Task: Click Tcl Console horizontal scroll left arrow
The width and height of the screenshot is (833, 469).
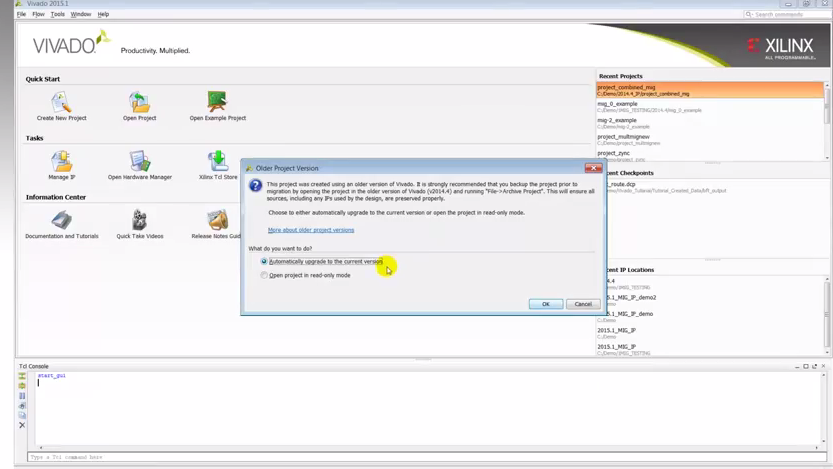Action: click(x=40, y=448)
